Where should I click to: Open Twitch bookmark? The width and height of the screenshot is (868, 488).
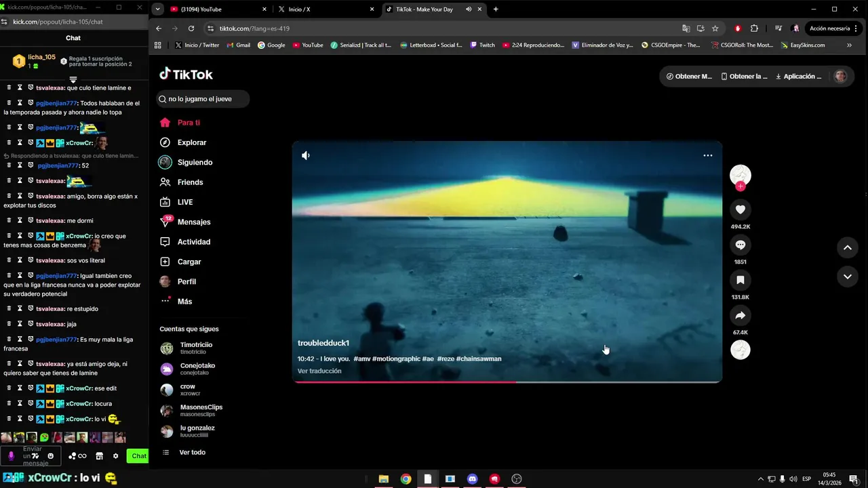pyautogui.click(x=482, y=45)
